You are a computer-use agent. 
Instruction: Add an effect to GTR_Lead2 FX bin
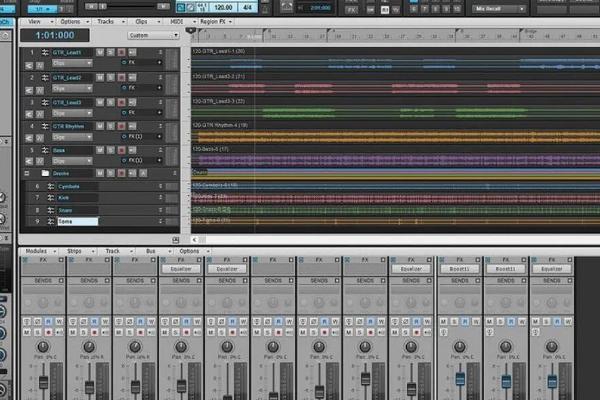(159, 88)
